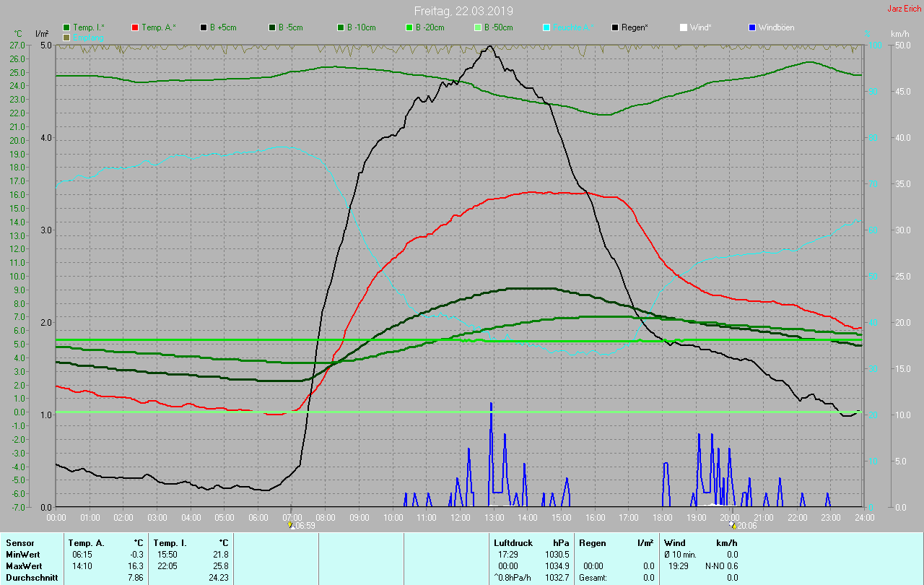
Task: Click the Temp. A. maximum value '16.3'
Action: click(136, 566)
